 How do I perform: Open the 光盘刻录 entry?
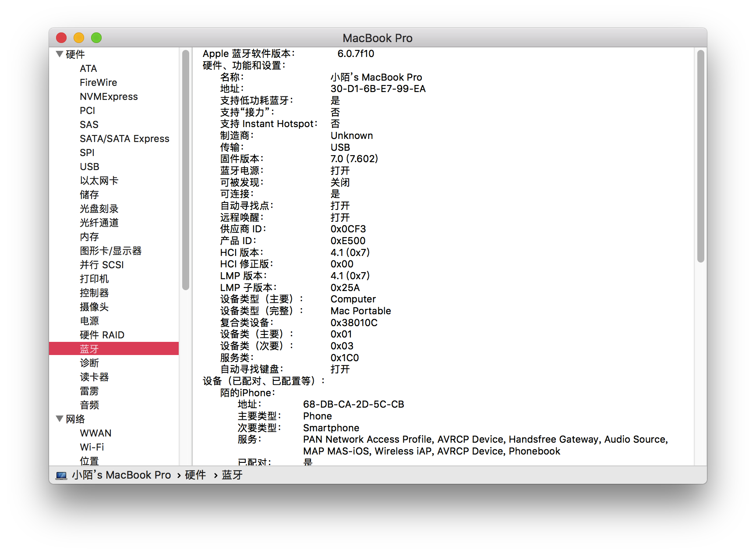tap(99, 209)
